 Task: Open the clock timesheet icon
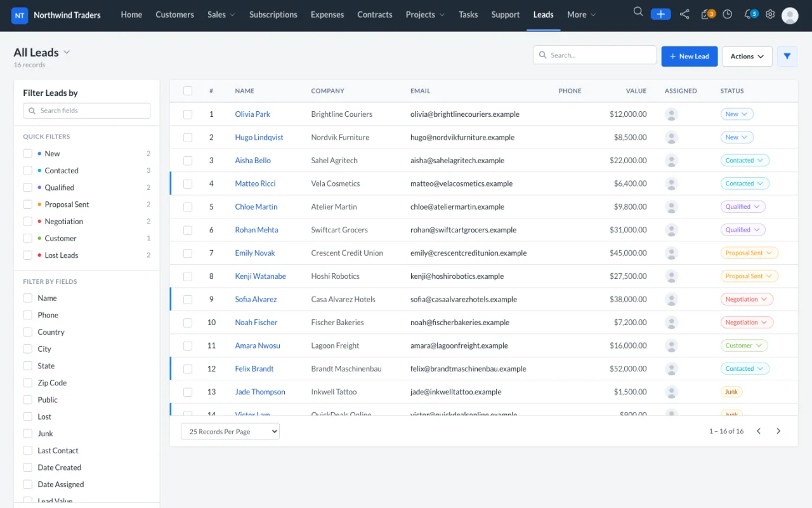click(x=728, y=14)
